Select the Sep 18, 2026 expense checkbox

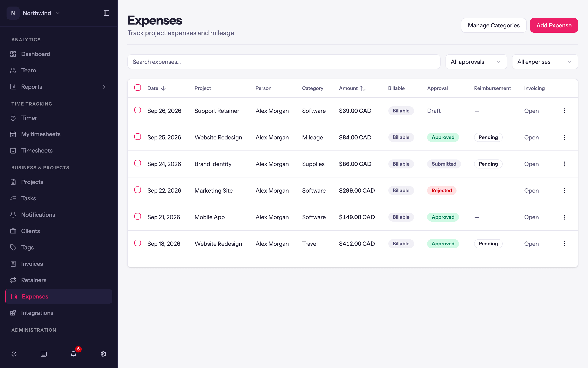click(138, 243)
